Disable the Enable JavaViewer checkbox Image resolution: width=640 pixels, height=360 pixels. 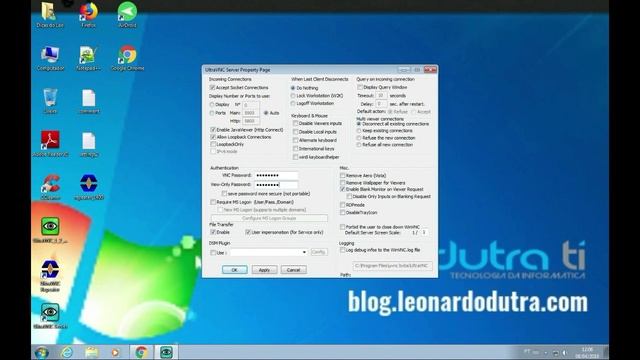click(213, 129)
